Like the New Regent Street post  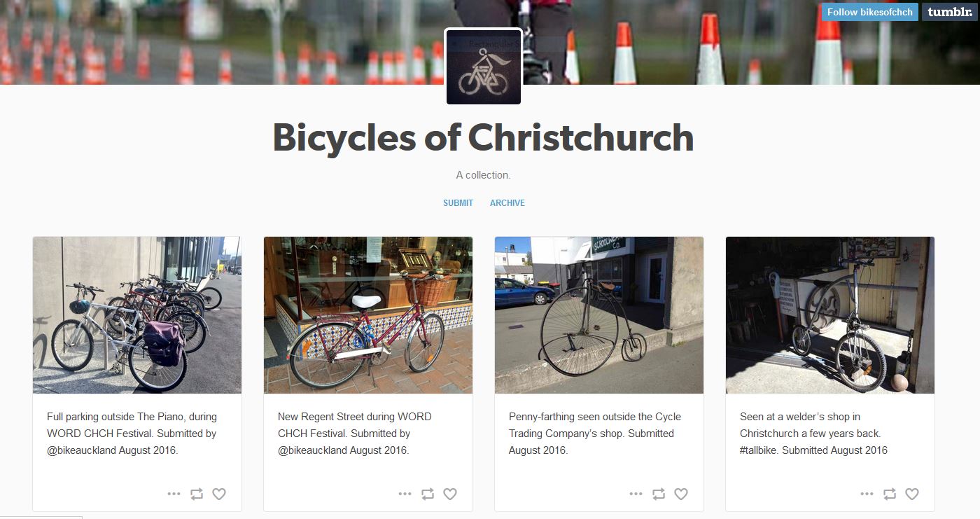(x=450, y=494)
